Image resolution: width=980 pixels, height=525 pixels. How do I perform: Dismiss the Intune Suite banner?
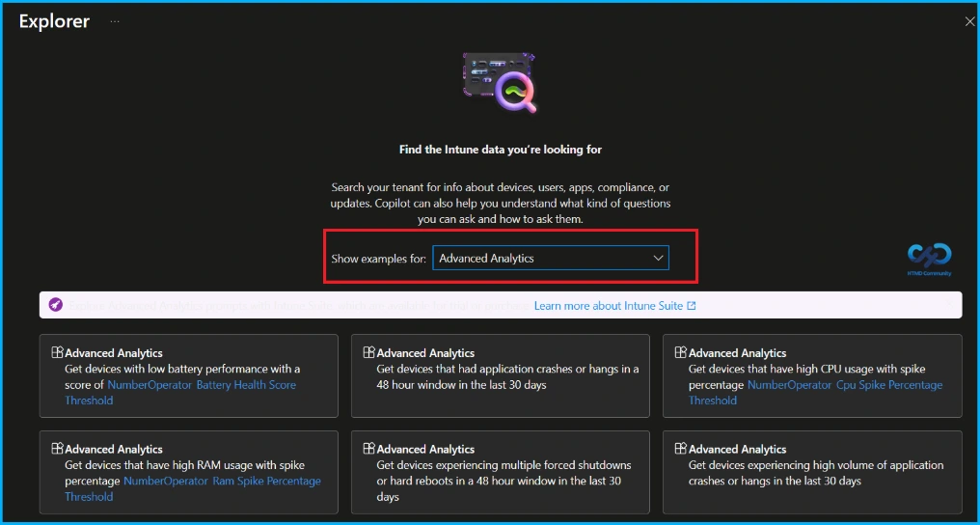949,305
